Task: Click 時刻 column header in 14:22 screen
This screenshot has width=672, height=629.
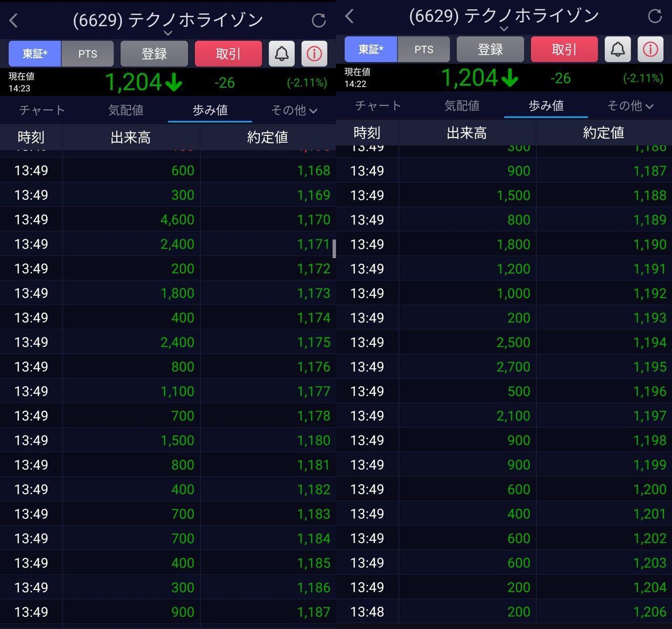Action: tap(367, 133)
